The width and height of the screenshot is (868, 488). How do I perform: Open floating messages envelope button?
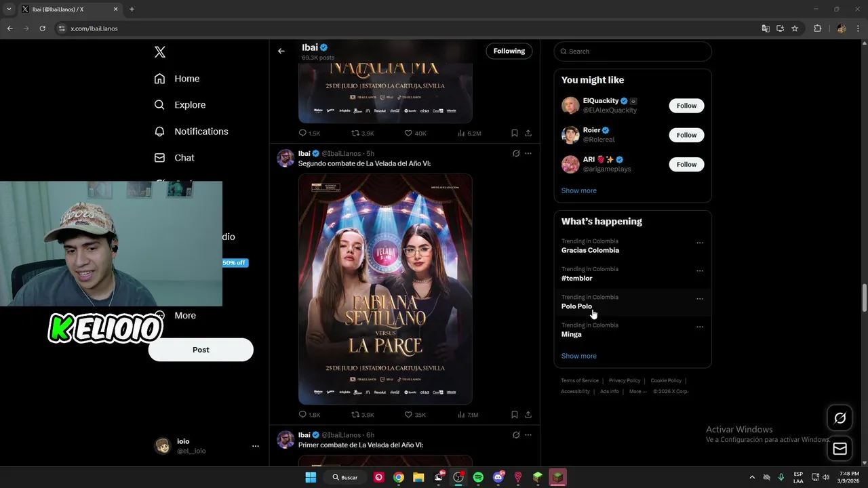click(840, 449)
